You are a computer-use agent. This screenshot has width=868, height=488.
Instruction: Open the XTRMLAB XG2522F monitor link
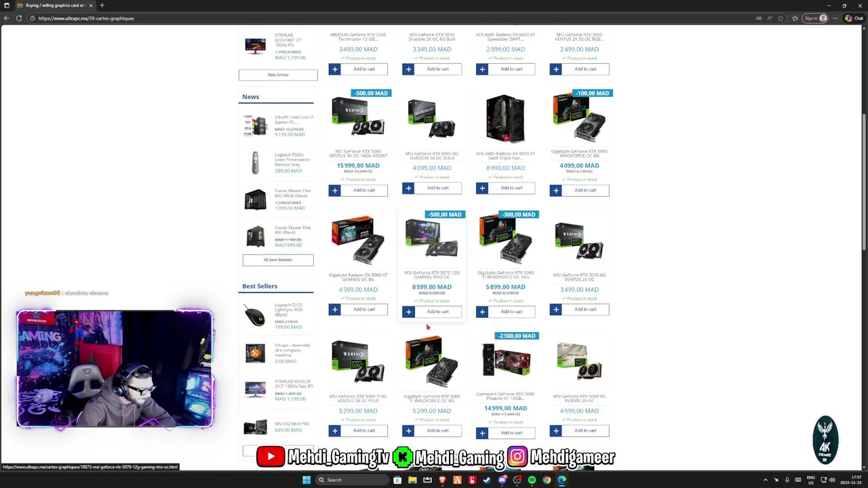294,385
